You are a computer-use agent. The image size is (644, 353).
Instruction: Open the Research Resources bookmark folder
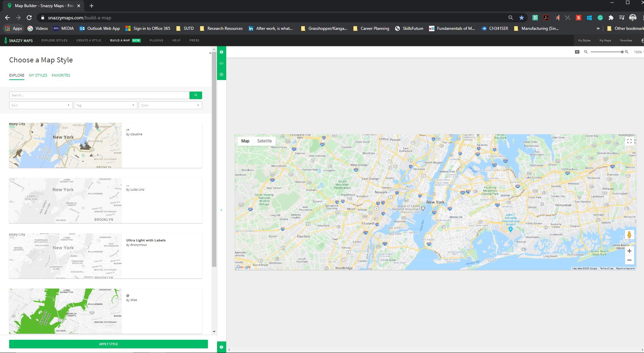(x=221, y=28)
